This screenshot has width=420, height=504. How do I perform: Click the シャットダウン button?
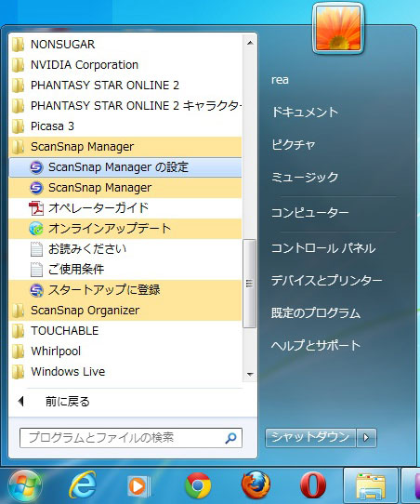coord(310,437)
